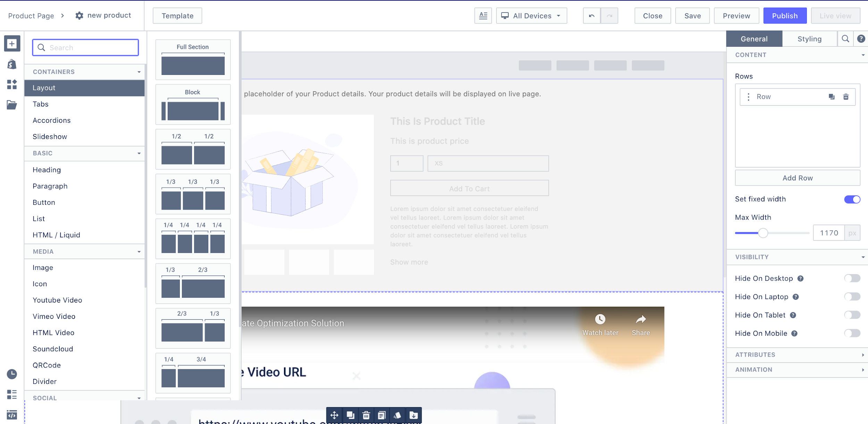This screenshot has width=868, height=424.
Task: Collapse the CONTENT section in inspector
Action: point(797,55)
